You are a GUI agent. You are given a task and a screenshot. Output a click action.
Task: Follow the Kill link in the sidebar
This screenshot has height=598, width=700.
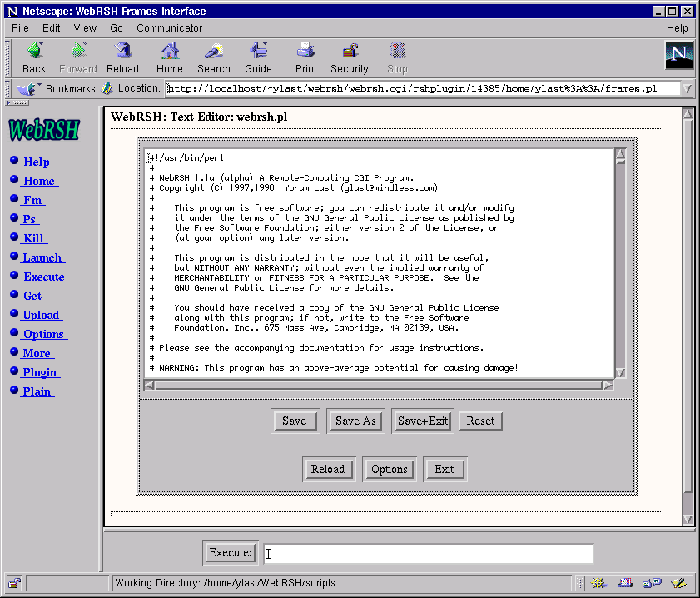[x=34, y=238]
